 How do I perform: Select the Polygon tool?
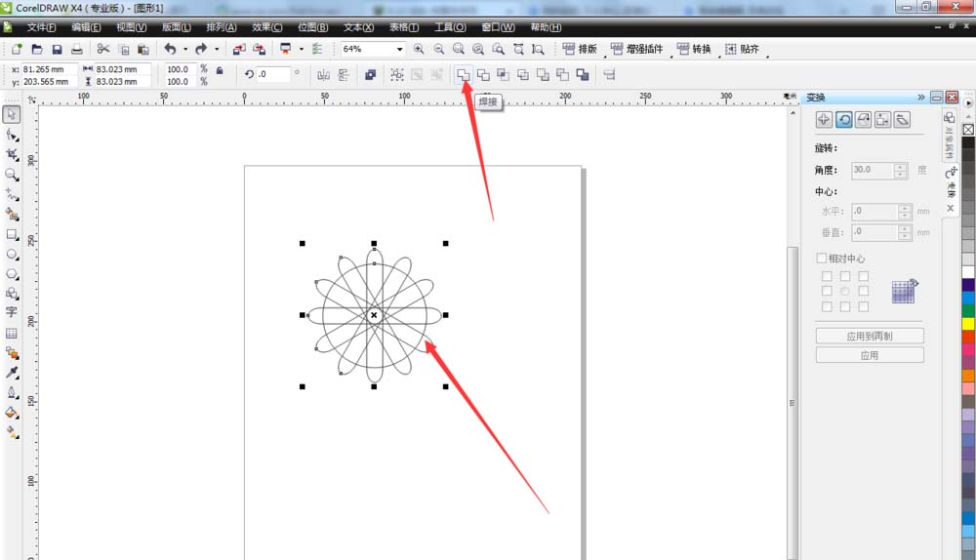tap(11, 274)
